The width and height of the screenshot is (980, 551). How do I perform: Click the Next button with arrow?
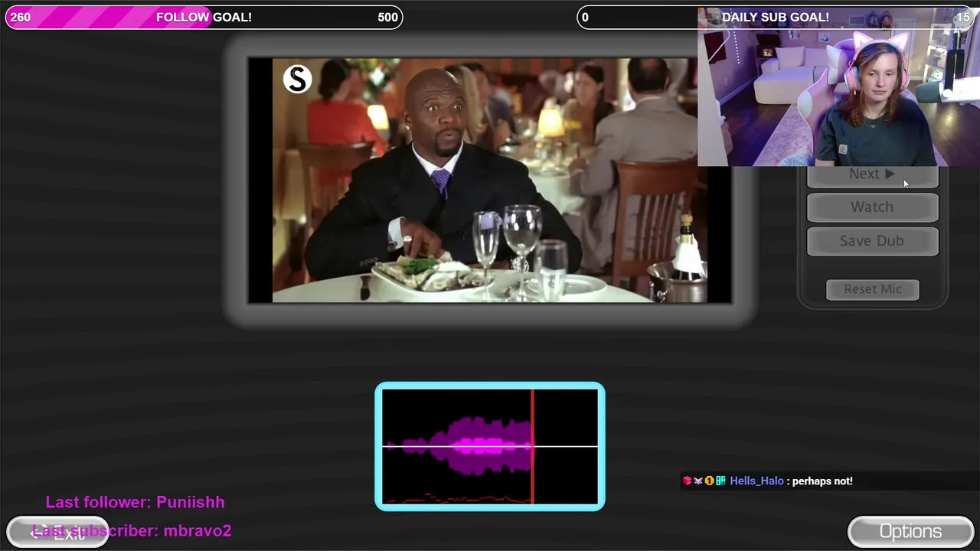pyautogui.click(x=872, y=176)
